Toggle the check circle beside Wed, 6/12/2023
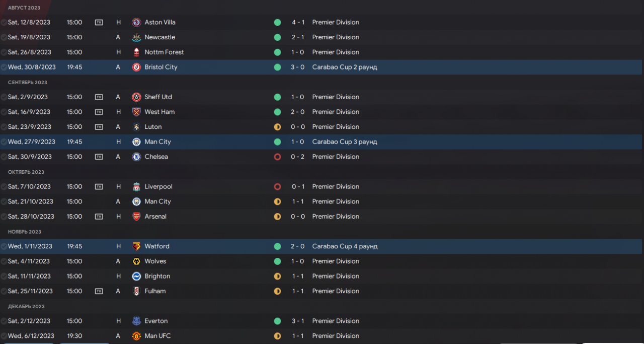Image resolution: width=644 pixels, height=344 pixels. [x=4, y=336]
